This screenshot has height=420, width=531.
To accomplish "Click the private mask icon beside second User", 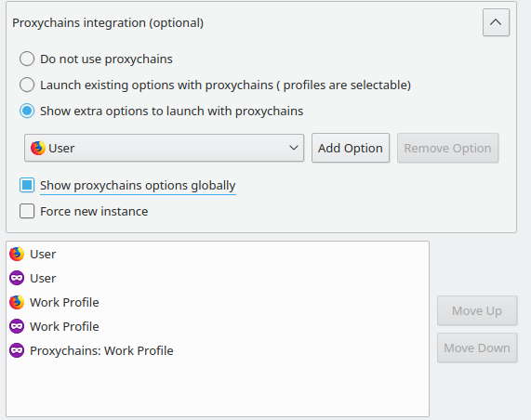I will coord(17,278).
